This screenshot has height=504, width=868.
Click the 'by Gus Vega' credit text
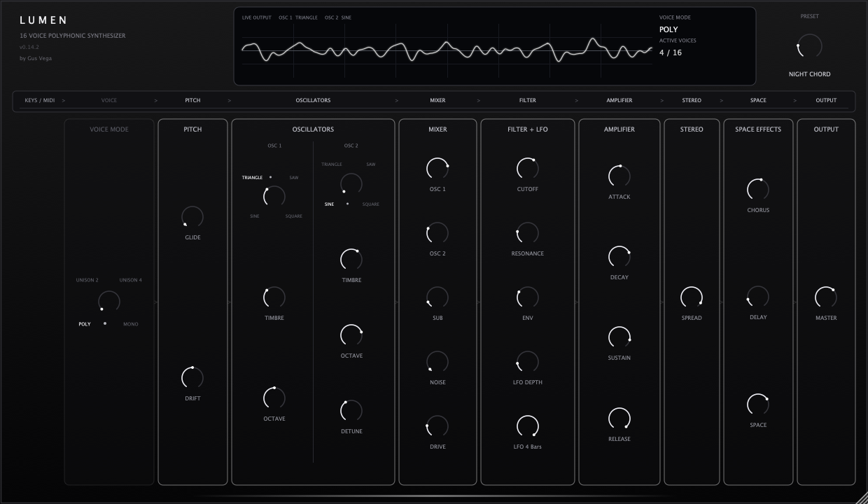coord(36,58)
